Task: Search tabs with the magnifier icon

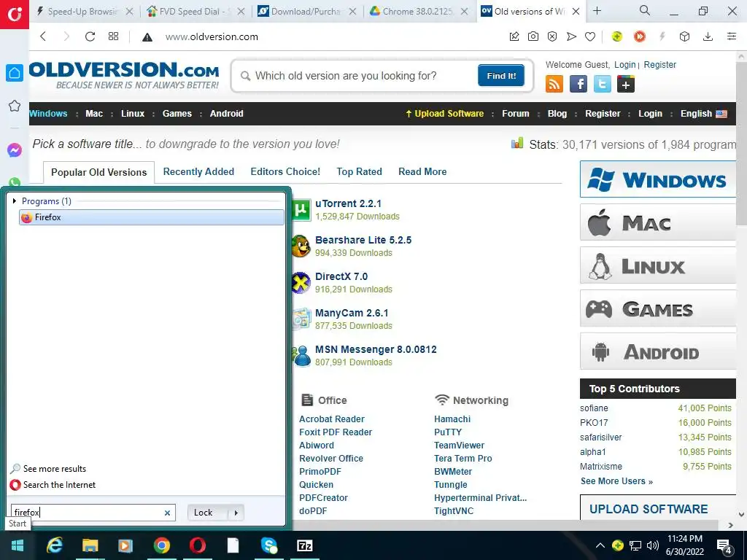Action: pyautogui.click(x=645, y=10)
